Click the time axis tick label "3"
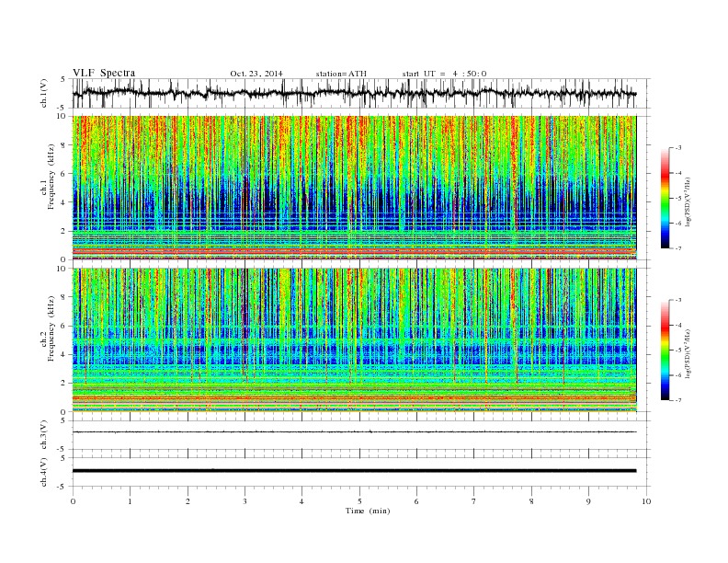728x563 pixels. pos(245,501)
